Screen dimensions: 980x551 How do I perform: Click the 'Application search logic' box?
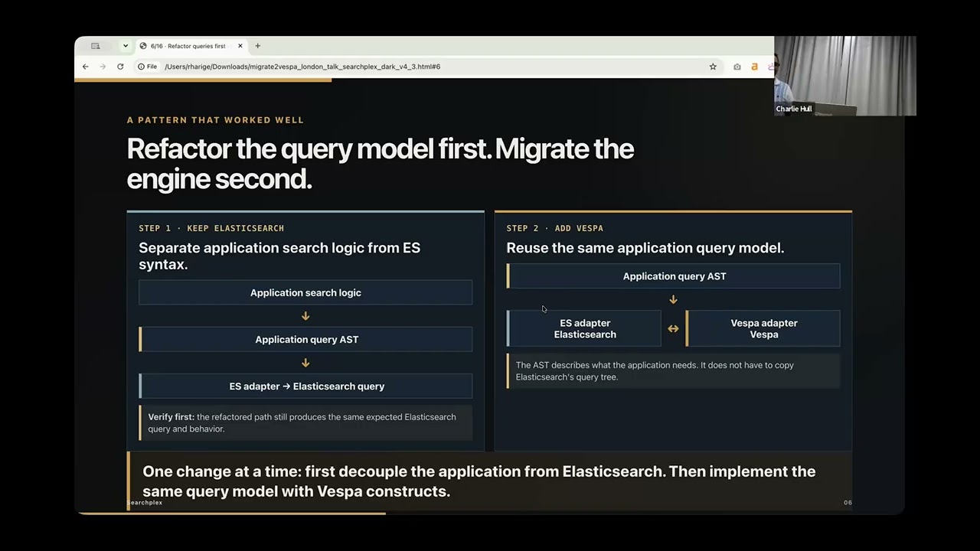[x=305, y=292]
